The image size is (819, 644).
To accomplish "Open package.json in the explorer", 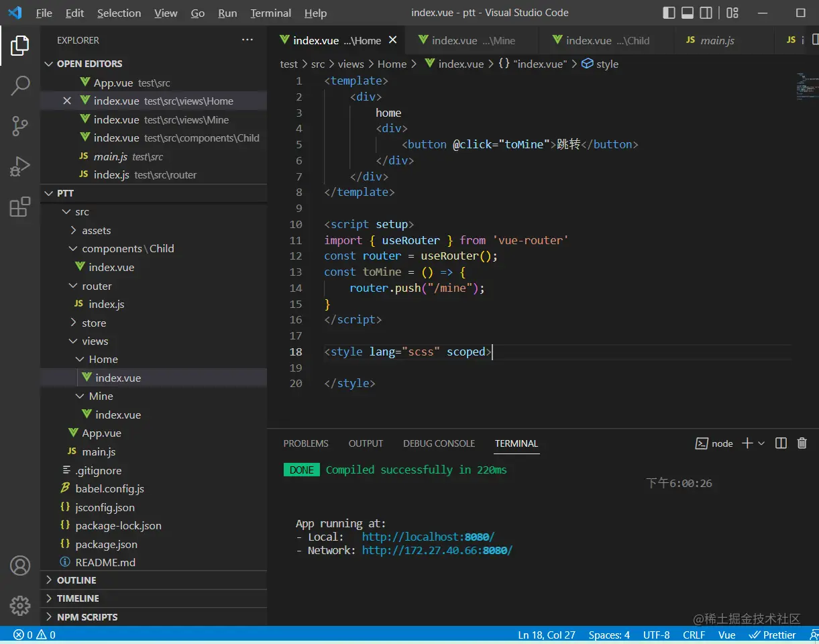I will click(106, 544).
